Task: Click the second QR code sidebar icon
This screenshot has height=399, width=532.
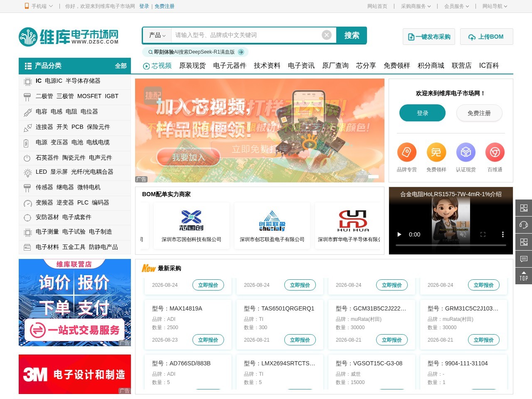Action: (x=524, y=242)
